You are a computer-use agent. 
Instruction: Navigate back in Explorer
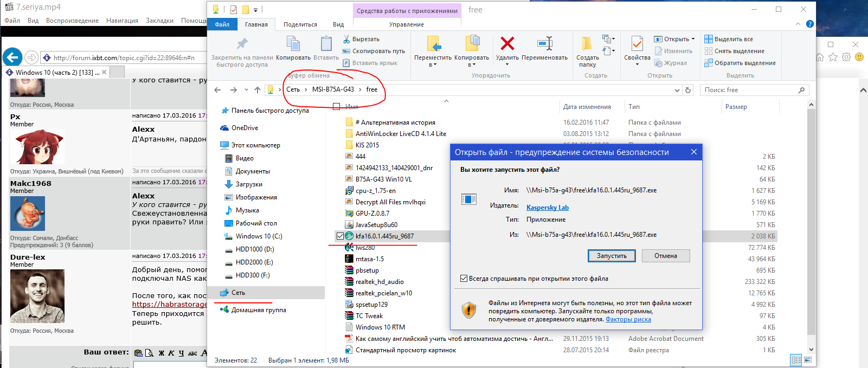(217, 90)
